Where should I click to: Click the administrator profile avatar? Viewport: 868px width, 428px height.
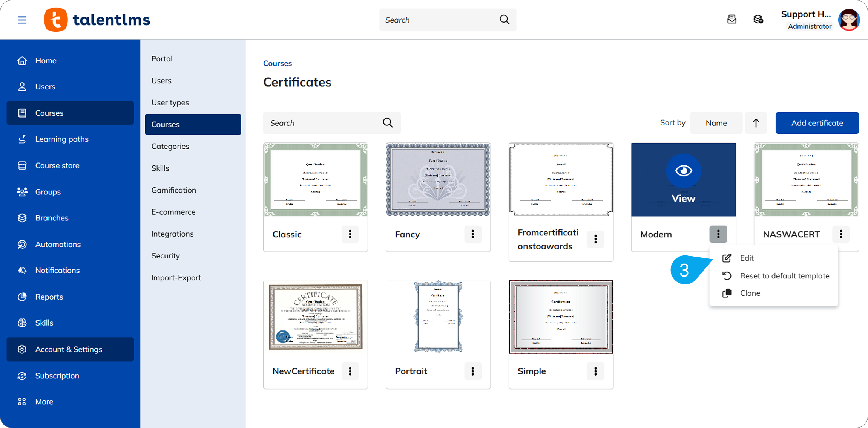tap(848, 20)
